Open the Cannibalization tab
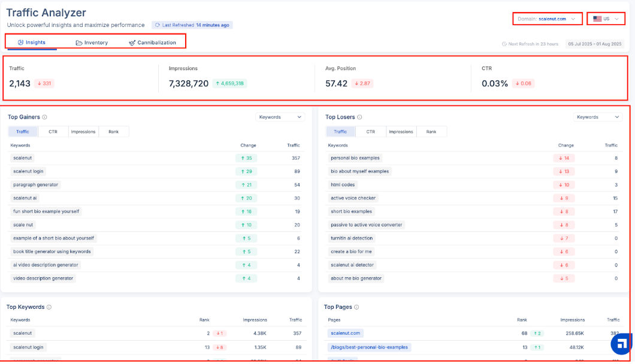This screenshot has width=635, height=364. [x=152, y=43]
